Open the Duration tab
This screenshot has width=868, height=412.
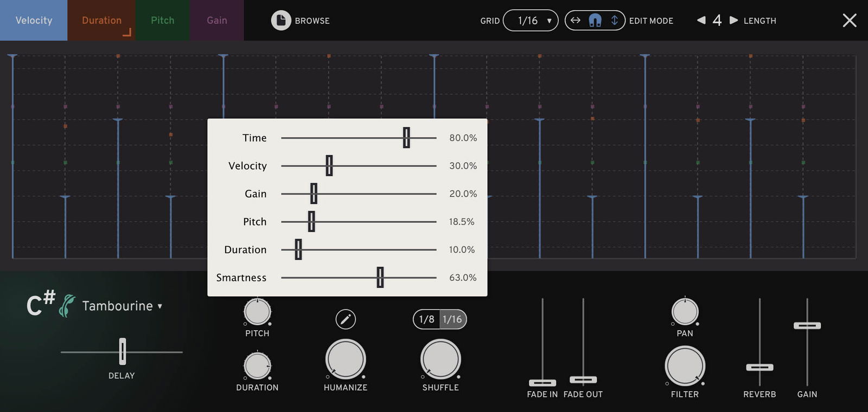tap(101, 20)
